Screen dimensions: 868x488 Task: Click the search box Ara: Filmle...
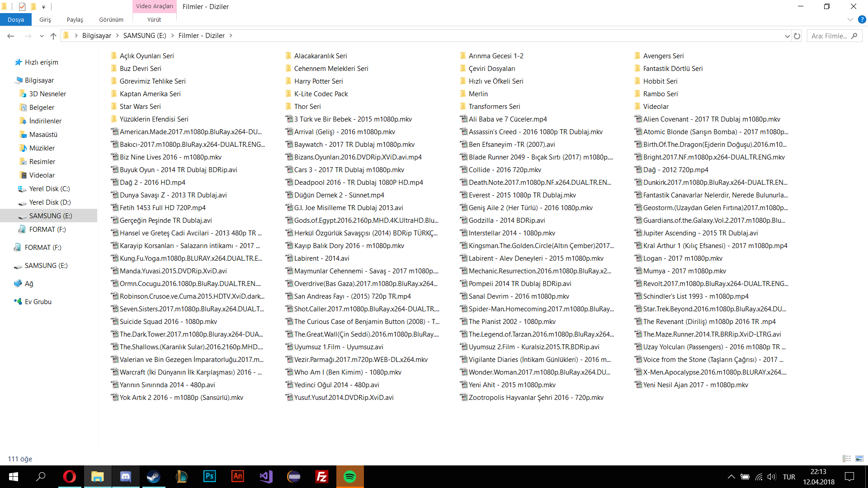834,36
